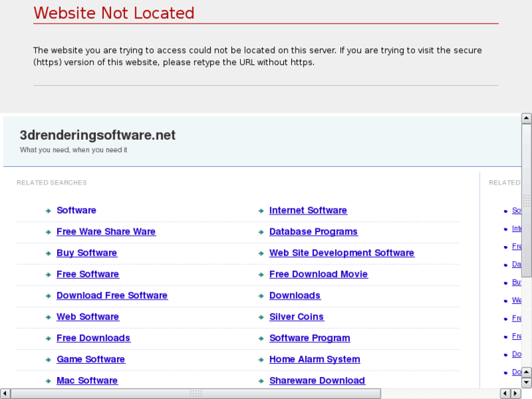Open the Downloads link
This screenshot has height=399, width=532.
[295, 296]
